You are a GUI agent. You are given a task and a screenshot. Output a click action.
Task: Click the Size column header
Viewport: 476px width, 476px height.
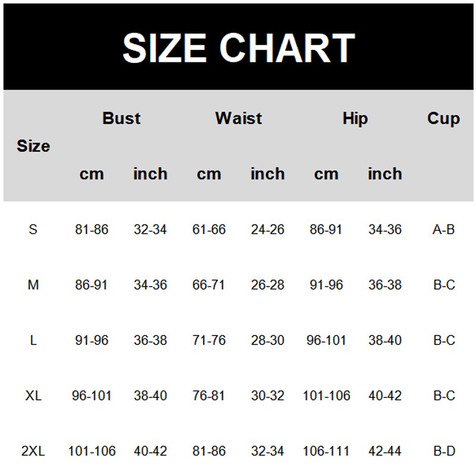pyautogui.click(x=33, y=146)
